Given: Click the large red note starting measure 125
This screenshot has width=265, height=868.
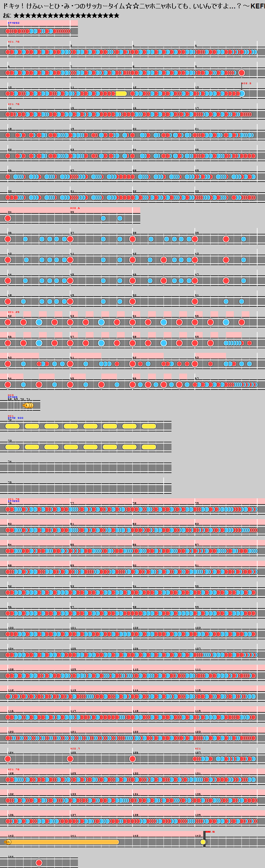Looking at the screenshot, I should point(70,759).
